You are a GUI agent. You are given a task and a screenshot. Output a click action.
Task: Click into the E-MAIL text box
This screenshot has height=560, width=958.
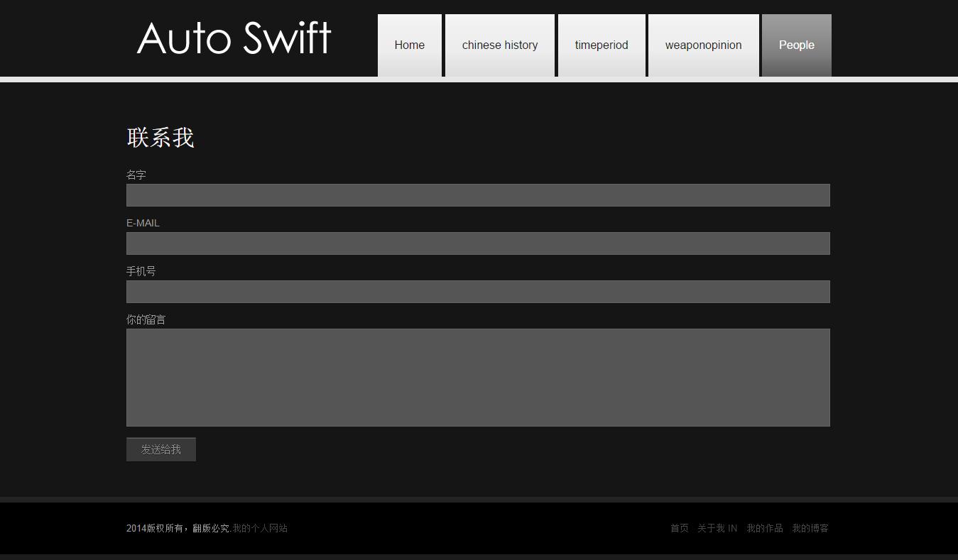pyautogui.click(x=478, y=243)
